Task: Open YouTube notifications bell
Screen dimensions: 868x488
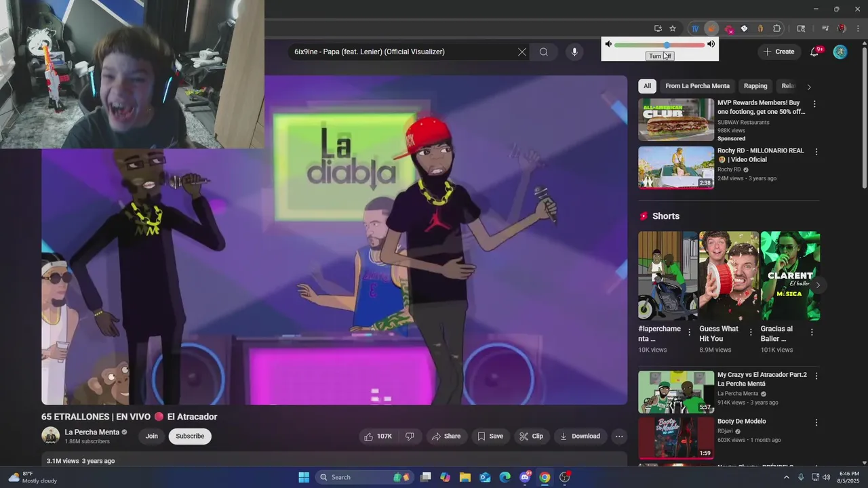Action: pos(815,52)
